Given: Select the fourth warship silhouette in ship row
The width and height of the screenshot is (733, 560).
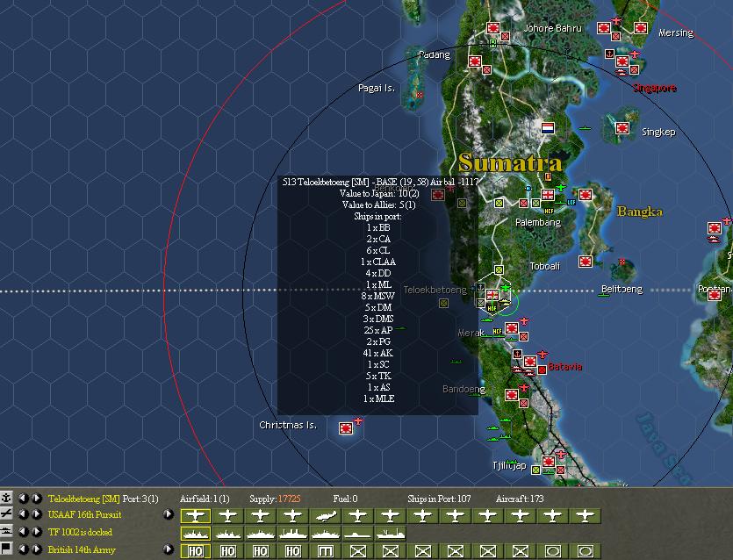Looking at the screenshot, I should click(x=292, y=533).
